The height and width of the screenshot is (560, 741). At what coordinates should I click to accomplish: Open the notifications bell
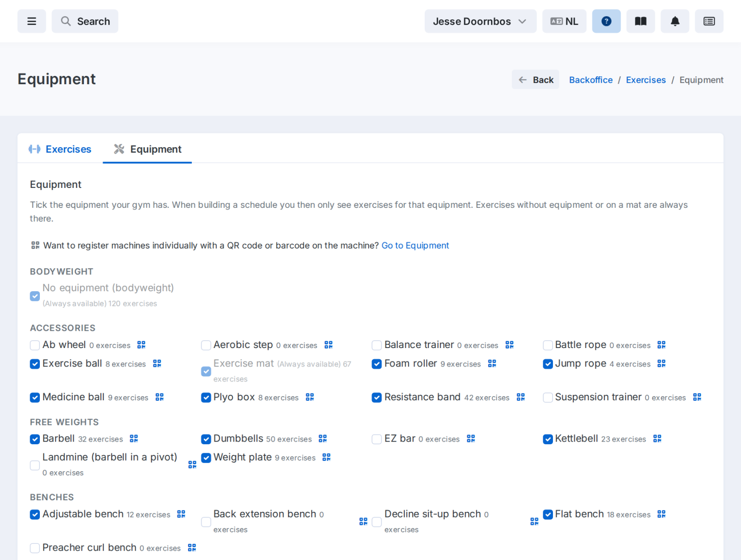[x=675, y=21]
